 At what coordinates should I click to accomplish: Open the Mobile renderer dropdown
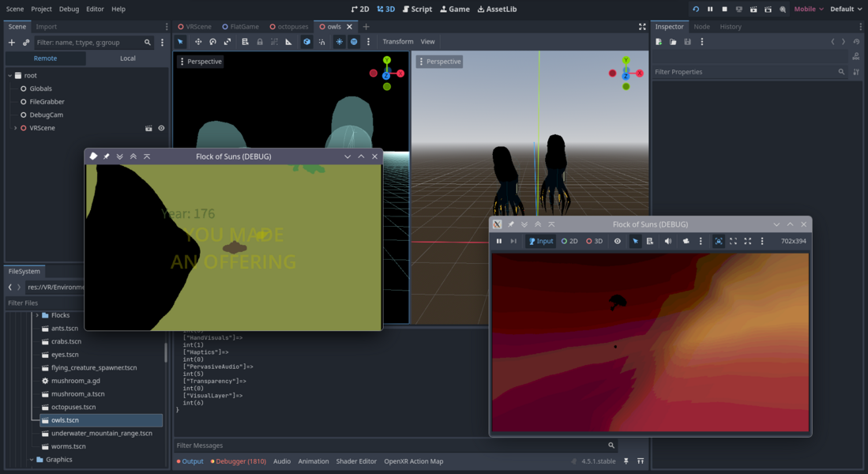(807, 9)
